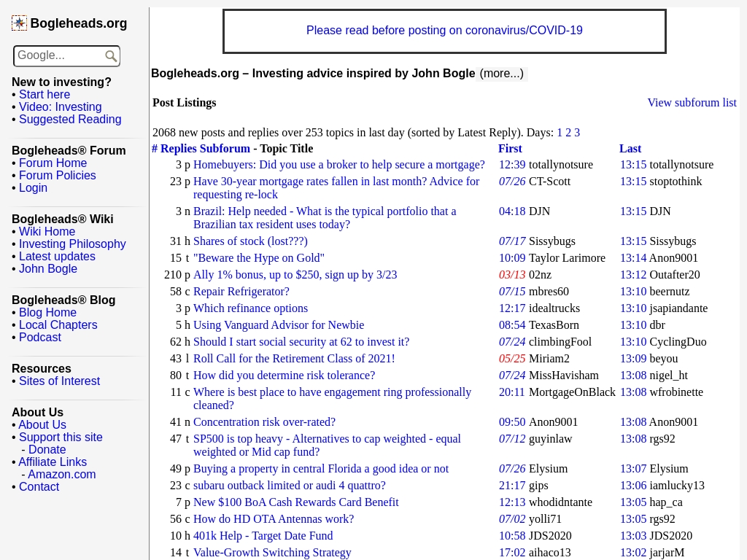Open 13:12 last reply on Ally bonus topic
Image resolution: width=747 pixels, height=560 pixels.
[633, 275]
